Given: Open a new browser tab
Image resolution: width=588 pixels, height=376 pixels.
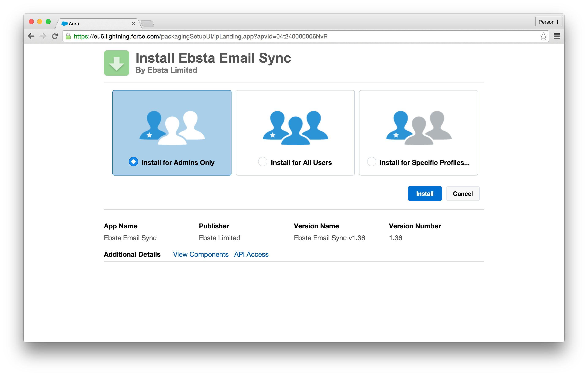Looking at the screenshot, I should 147,24.
